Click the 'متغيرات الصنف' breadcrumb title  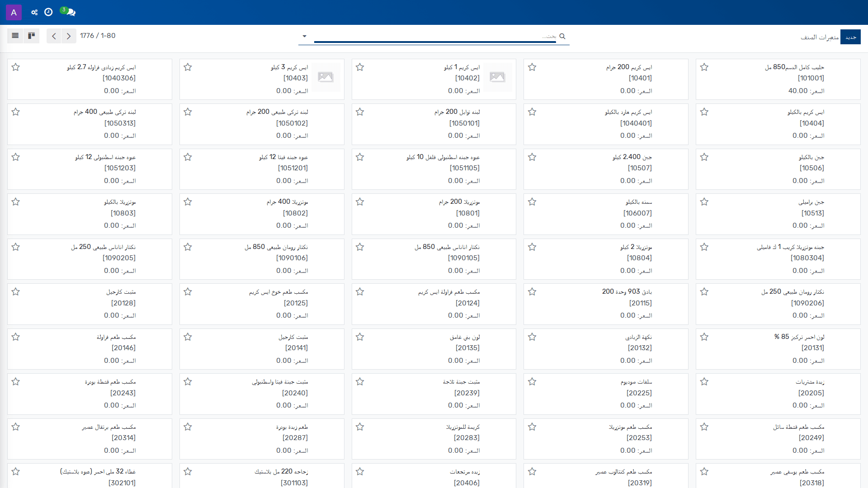tap(820, 37)
